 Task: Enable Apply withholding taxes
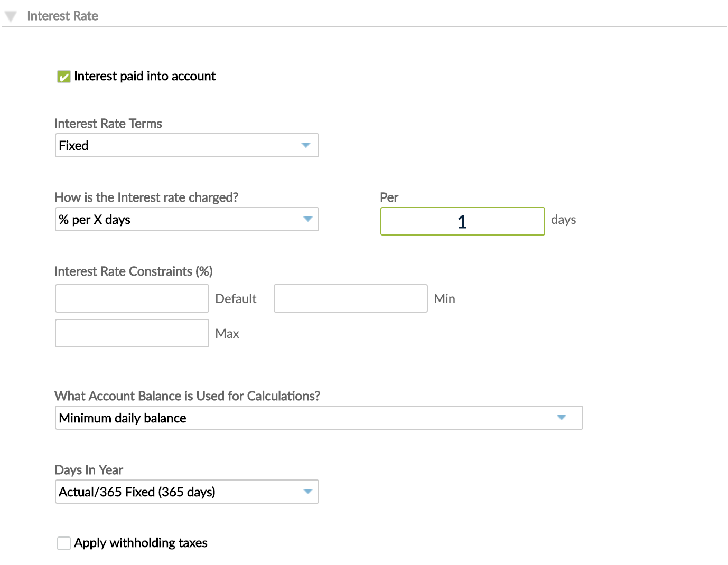[x=63, y=543]
